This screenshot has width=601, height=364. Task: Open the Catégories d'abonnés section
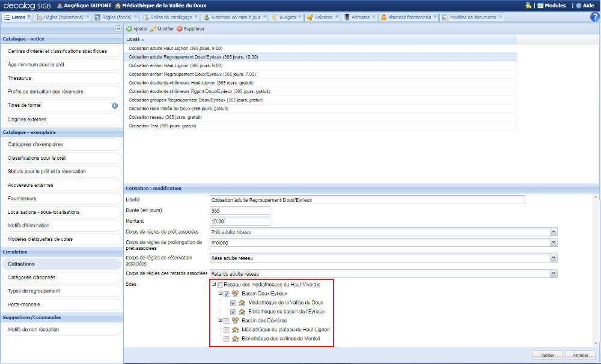click(x=61, y=277)
